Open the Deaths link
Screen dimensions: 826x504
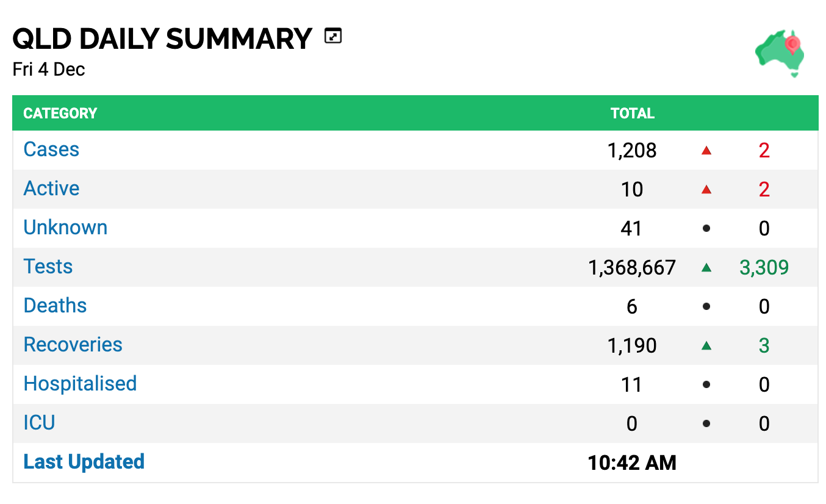(x=55, y=306)
